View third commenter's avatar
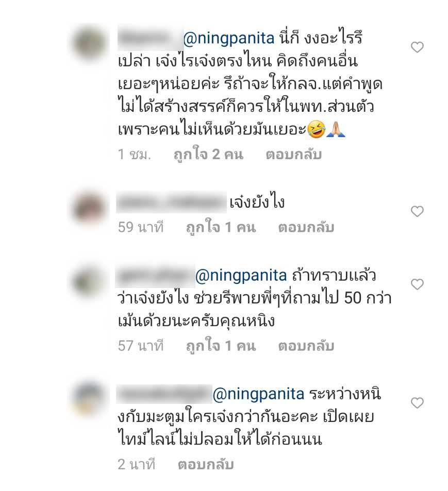Screen dimensions: 448x491 [x=90, y=281]
